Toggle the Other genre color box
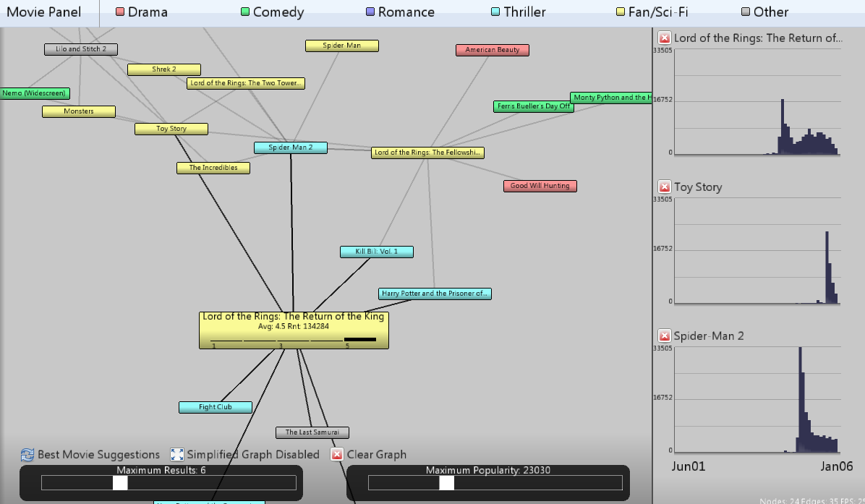Image resolution: width=865 pixels, height=504 pixels. point(746,12)
